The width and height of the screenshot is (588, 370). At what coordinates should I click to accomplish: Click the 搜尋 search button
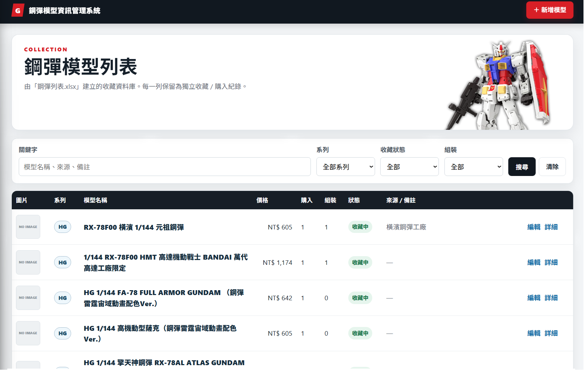coord(522,167)
